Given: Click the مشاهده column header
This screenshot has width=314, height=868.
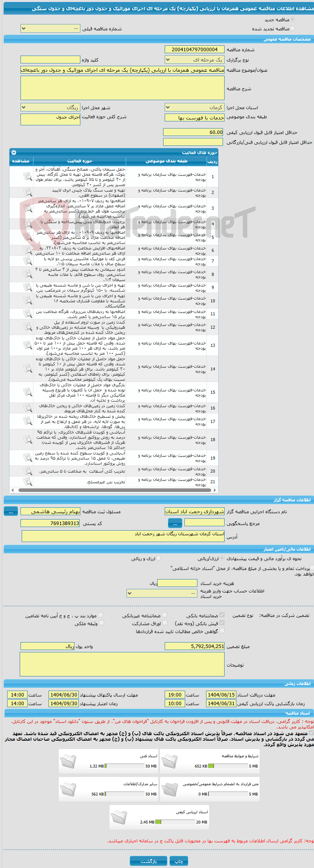Looking at the screenshot, I should click(21, 161).
